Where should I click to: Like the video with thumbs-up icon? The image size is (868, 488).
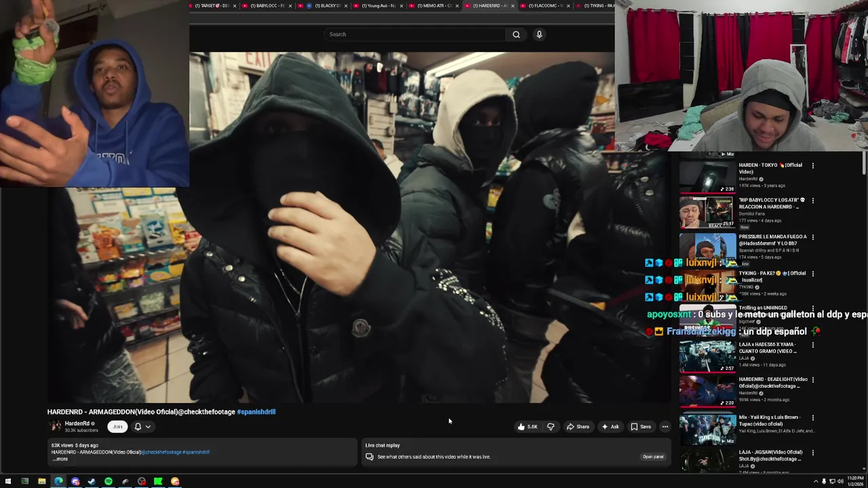[x=528, y=427]
